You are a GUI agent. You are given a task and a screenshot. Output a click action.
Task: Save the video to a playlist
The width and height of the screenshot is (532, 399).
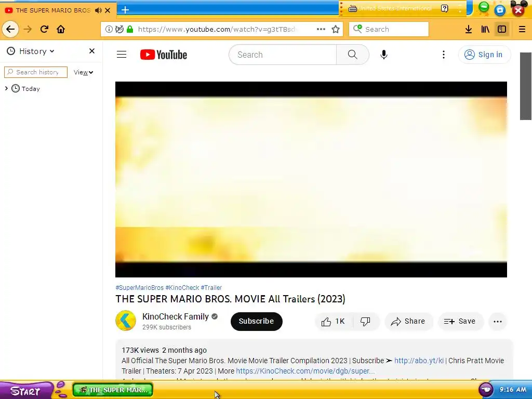tap(460, 321)
